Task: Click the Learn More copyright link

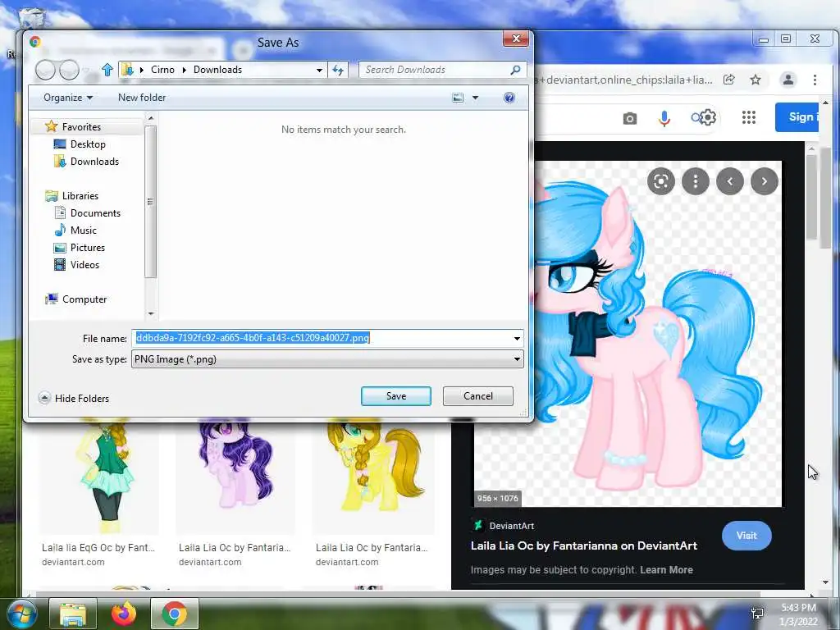Action: (x=666, y=569)
